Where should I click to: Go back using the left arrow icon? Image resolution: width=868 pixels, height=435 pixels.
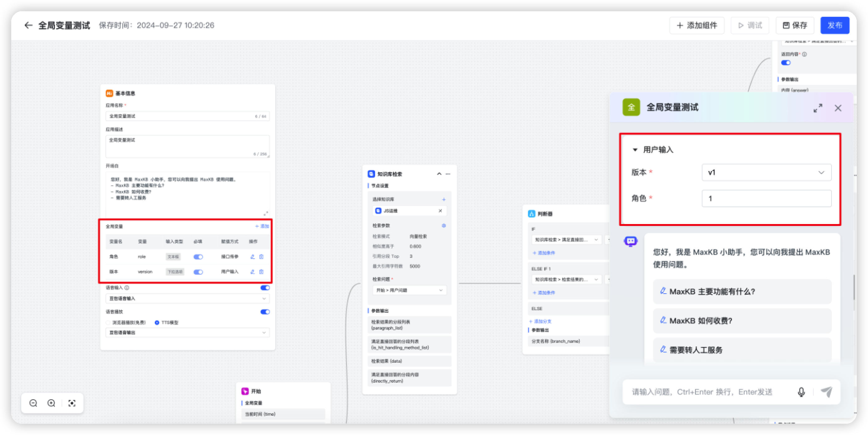click(28, 25)
